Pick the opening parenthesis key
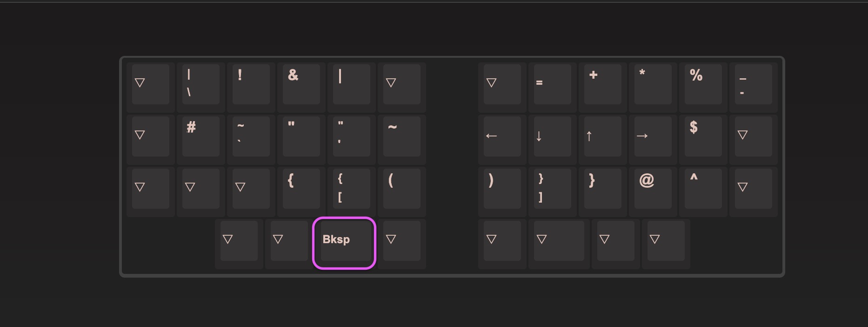868x327 pixels. 401,189
